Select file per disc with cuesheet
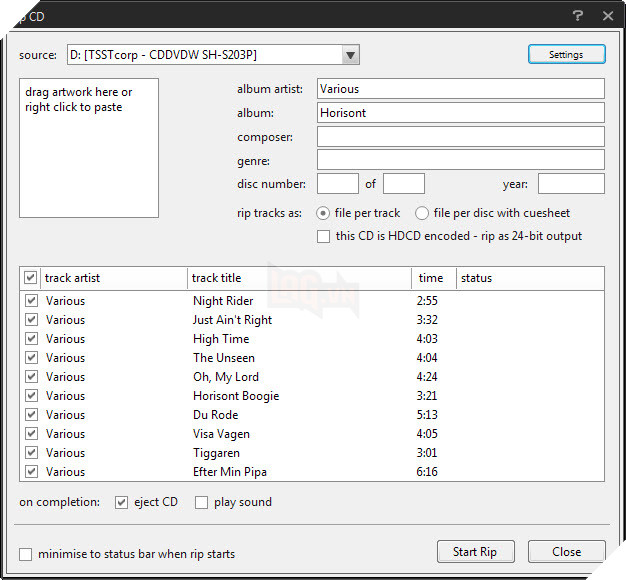626x580 pixels. [422, 213]
